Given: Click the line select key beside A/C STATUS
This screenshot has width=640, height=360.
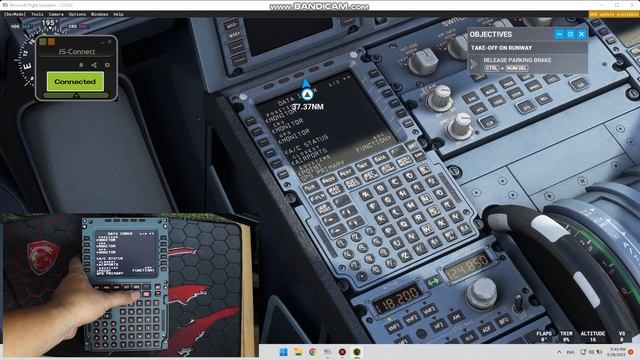Looking at the screenshot, I should 270,152.
